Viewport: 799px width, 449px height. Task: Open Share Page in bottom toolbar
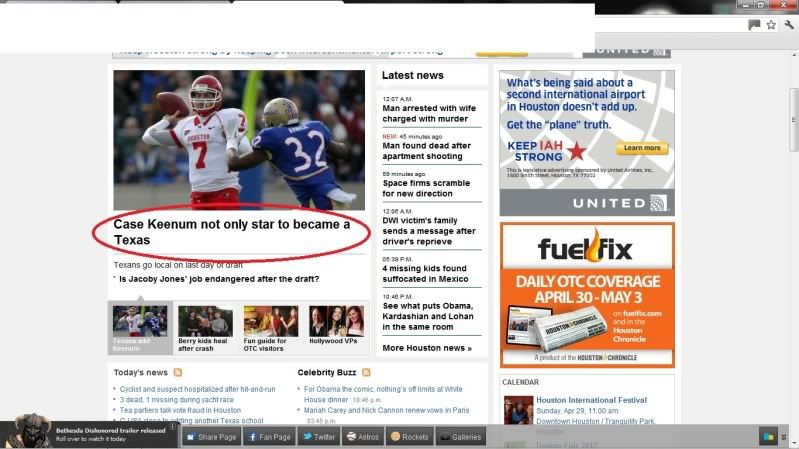[210, 437]
